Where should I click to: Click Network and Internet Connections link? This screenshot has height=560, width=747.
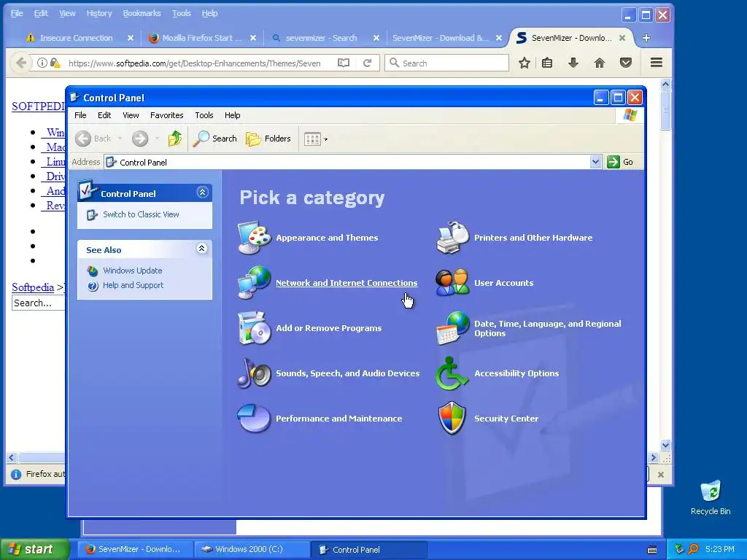coord(347,283)
